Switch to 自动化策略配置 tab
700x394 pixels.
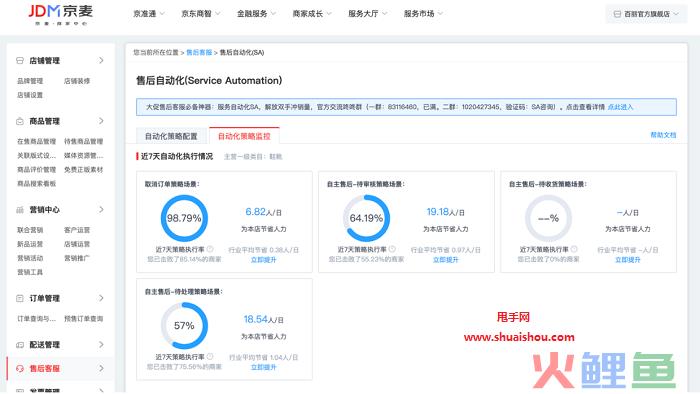[x=171, y=136]
